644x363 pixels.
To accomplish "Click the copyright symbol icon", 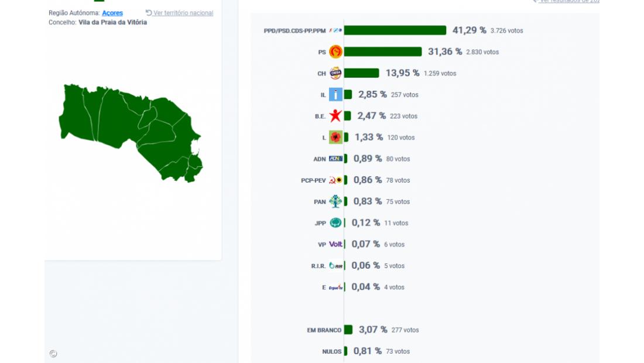I will 53,354.
